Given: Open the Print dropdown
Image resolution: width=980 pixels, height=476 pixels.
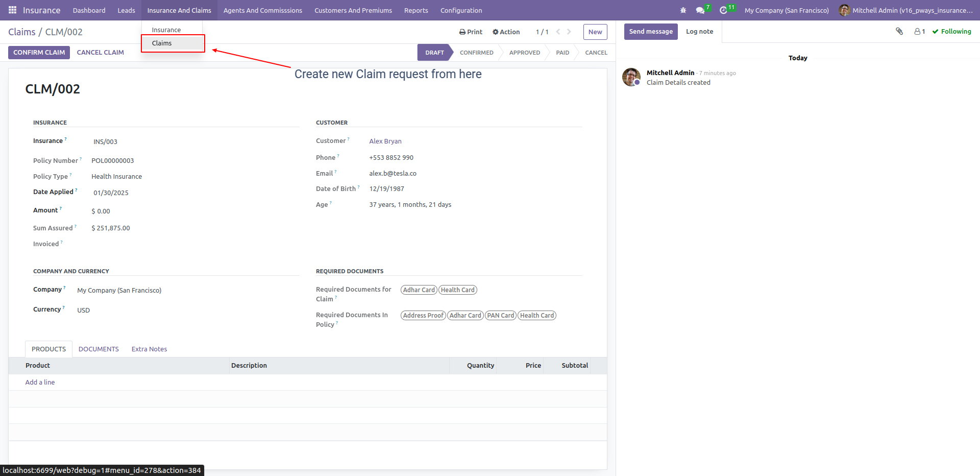Looking at the screenshot, I should click(x=471, y=32).
